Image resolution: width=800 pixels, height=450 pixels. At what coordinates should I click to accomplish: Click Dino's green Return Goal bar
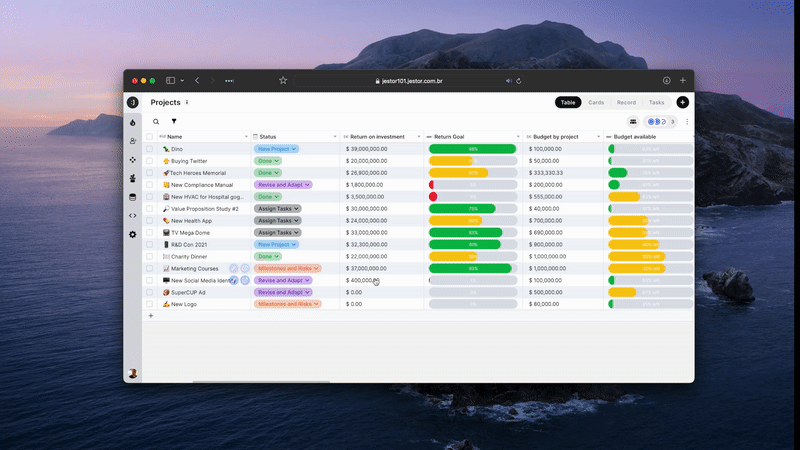tap(472, 149)
